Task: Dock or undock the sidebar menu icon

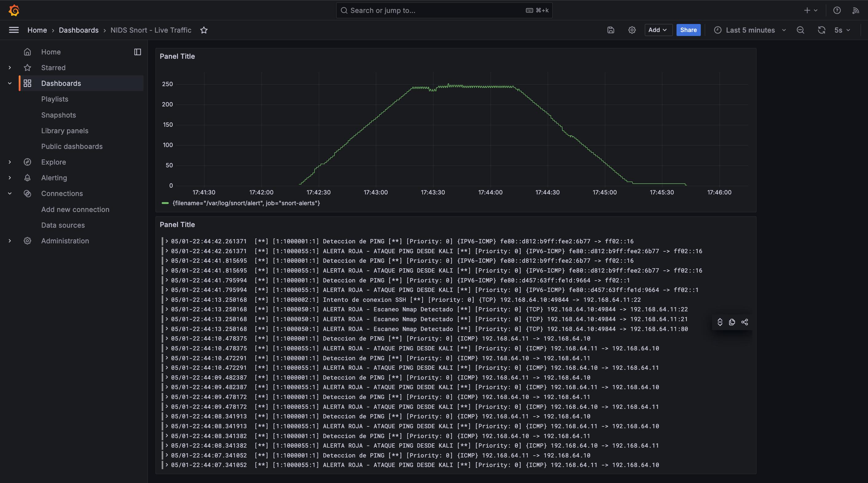Action: (137, 52)
